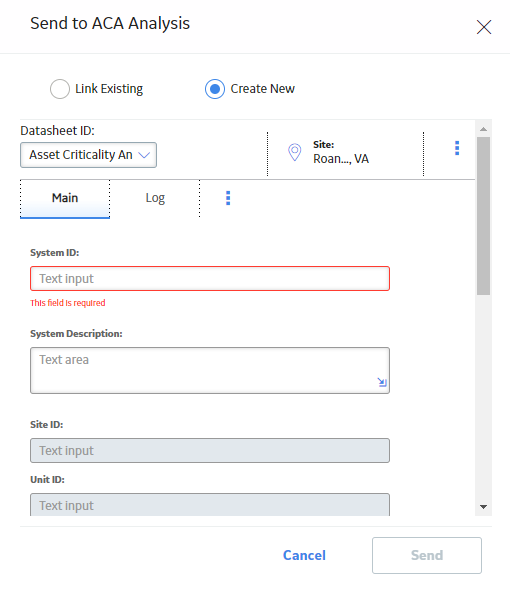Focus the System ID text input
510x611 pixels.
(210, 279)
